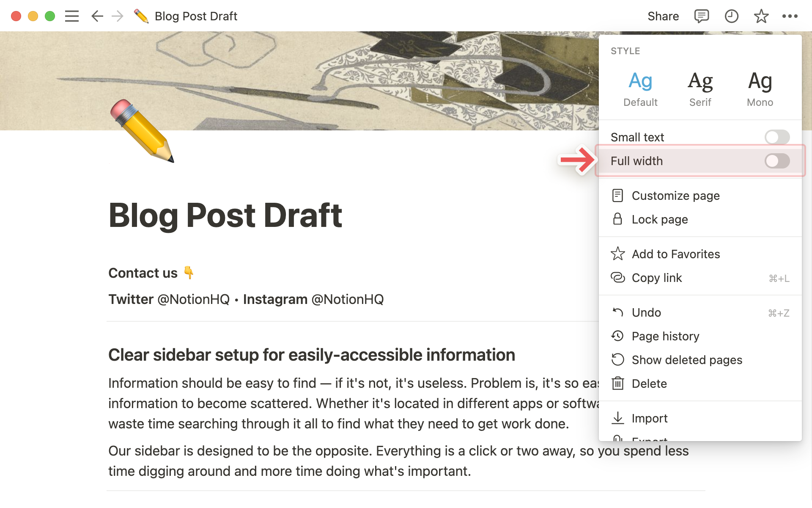The image size is (812, 508).
Task: Select the Mono font style
Action: (x=760, y=87)
